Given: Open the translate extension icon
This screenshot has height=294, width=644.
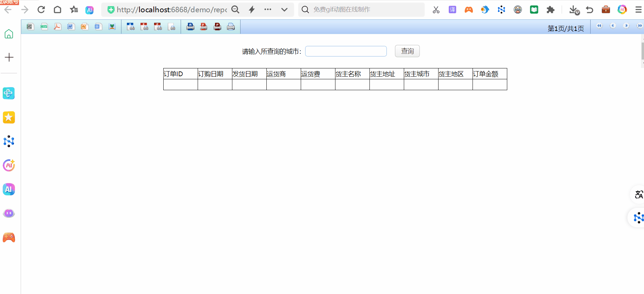Looking at the screenshot, I should [452, 10].
